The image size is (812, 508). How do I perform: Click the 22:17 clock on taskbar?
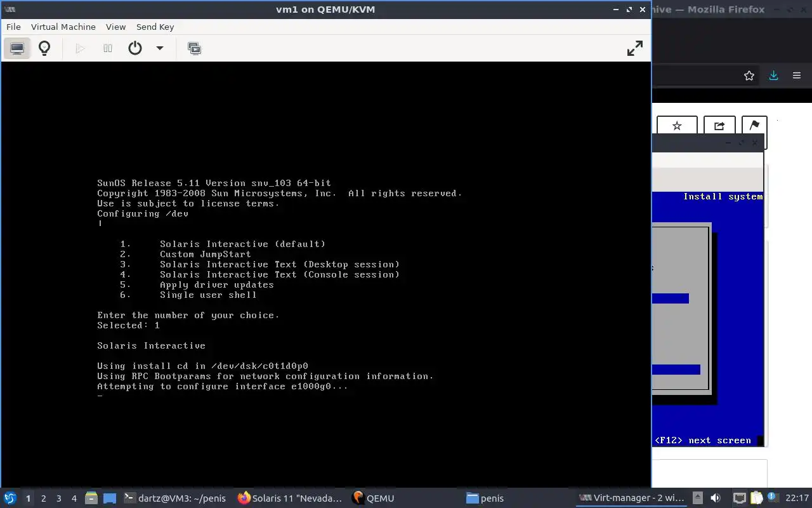coord(797,498)
